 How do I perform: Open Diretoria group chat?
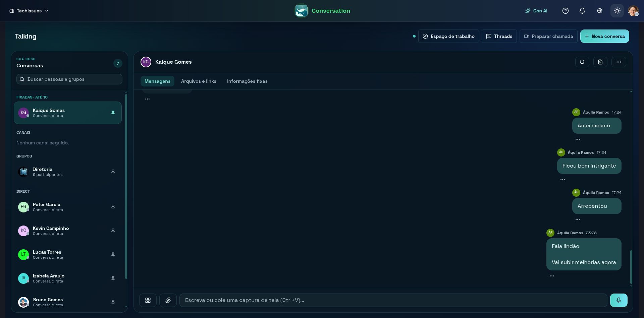click(67, 172)
